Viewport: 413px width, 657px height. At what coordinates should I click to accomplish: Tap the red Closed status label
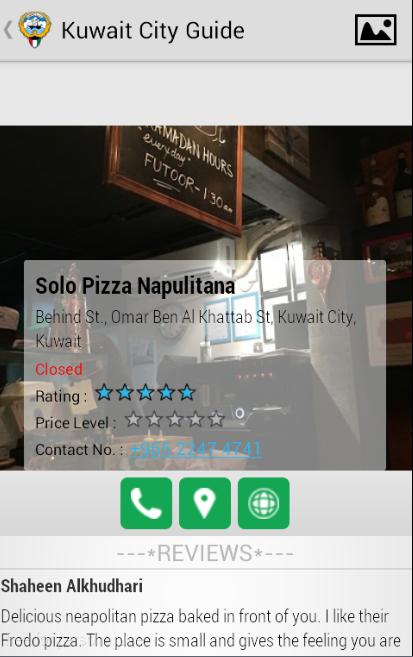(59, 370)
